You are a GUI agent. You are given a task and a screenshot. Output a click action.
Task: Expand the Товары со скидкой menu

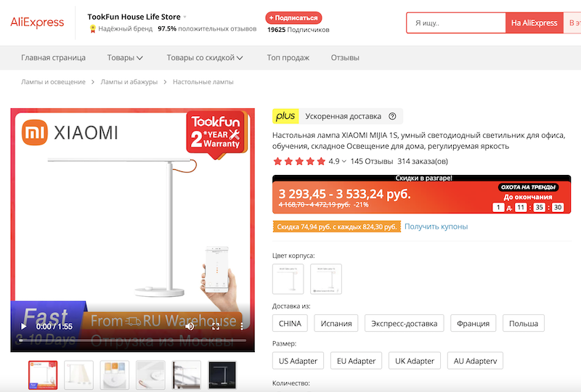(x=205, y=58)
